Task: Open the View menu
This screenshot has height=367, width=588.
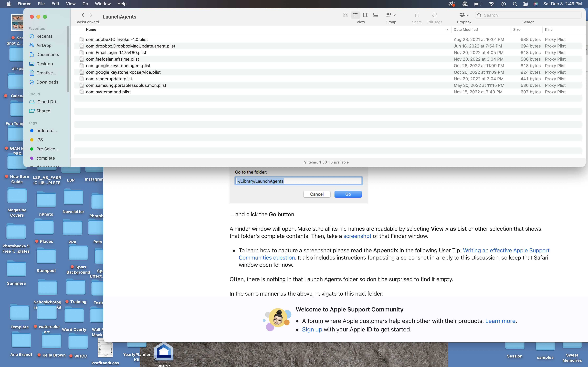Action: (x=70, y=4)
